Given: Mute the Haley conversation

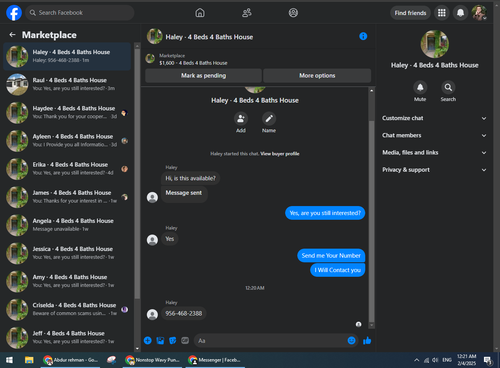Looking at the screenshot, I should (420, 87).
